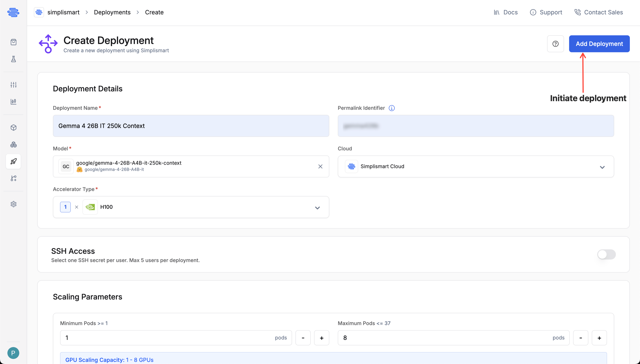Click the Scaling Parameters heading

click(88, 297)
